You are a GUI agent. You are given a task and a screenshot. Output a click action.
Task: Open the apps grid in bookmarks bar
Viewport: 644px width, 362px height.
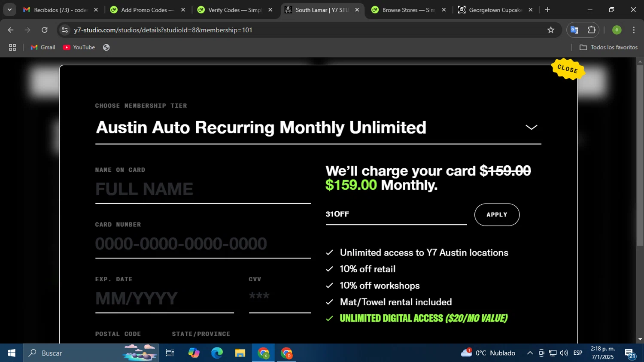[12, 48]
